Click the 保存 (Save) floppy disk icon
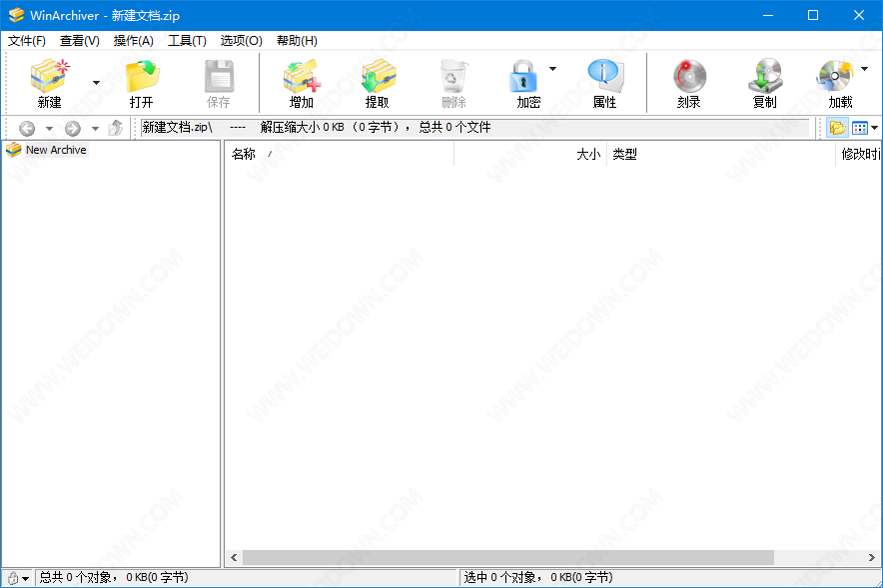The width and height of the screenshot is (883, 588). [219, 76]
